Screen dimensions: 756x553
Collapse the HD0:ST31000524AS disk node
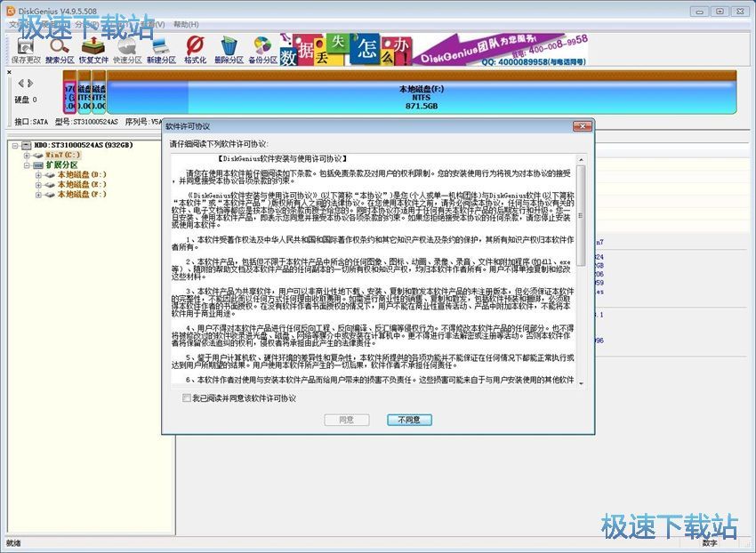coord(15,145)
